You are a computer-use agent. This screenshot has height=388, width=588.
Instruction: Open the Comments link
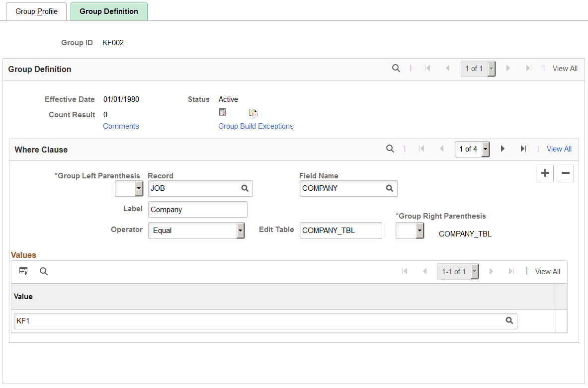pos(121,126)
